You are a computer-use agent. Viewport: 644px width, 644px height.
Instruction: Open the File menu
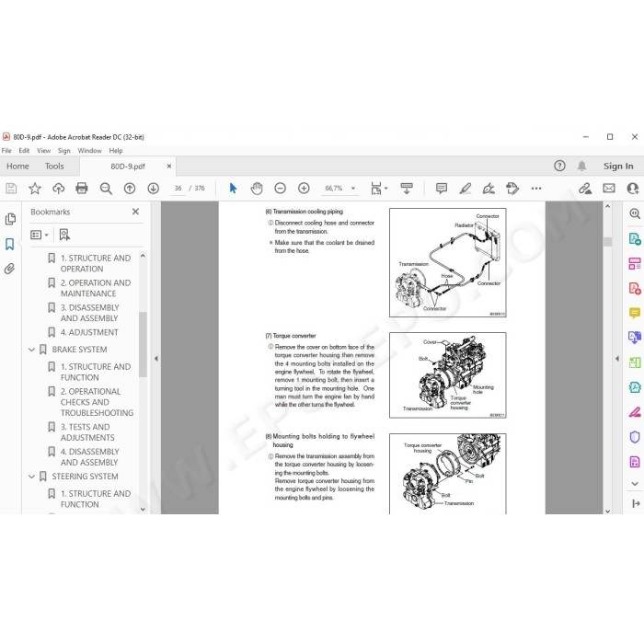tap(6, 151)
